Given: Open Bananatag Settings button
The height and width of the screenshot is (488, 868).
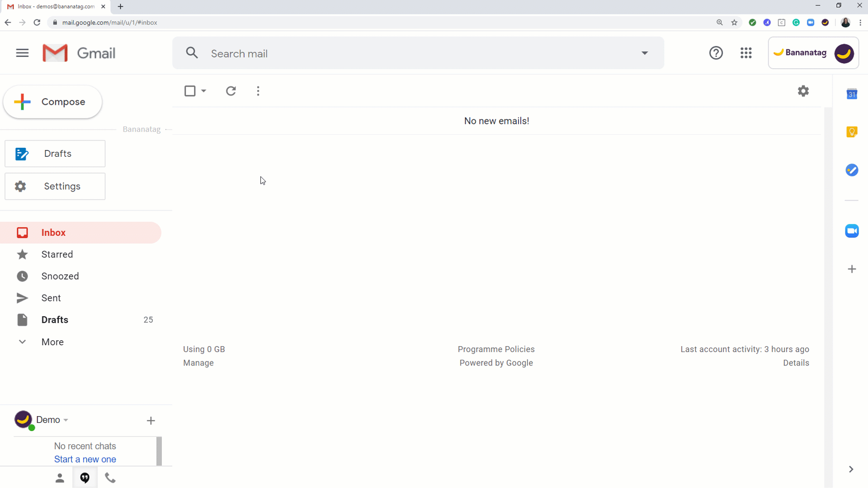Looking at the screenshot, I should (x=55, y=186).
